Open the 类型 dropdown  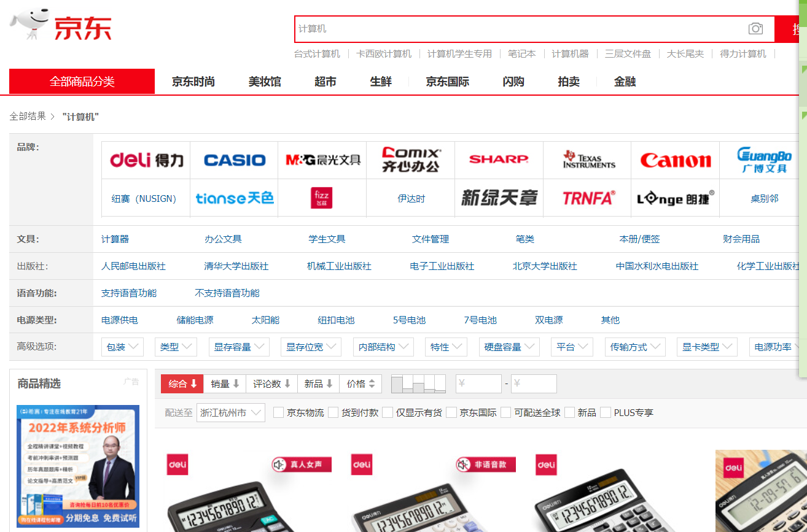pyautogui.click(x=176, y=347)
